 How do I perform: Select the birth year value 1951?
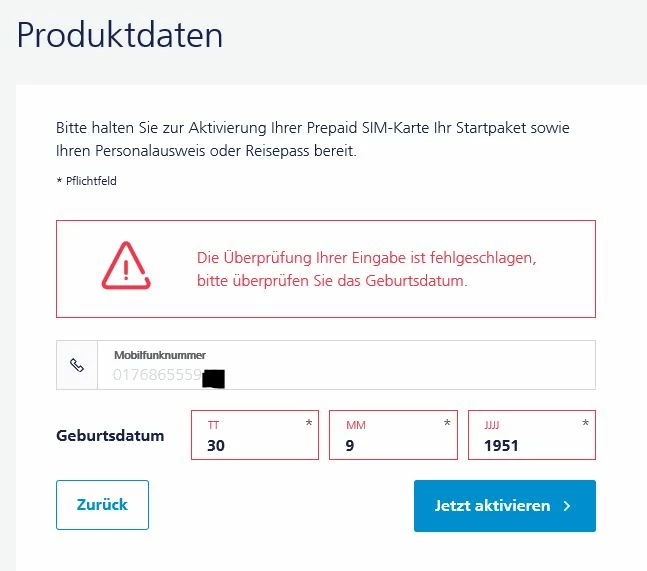click(501, 446)
